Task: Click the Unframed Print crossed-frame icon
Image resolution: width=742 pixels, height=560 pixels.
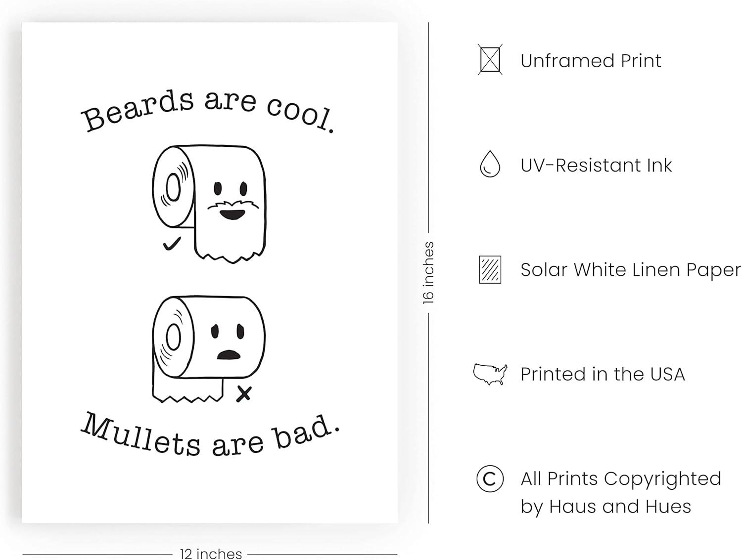Action: [490, 60]
